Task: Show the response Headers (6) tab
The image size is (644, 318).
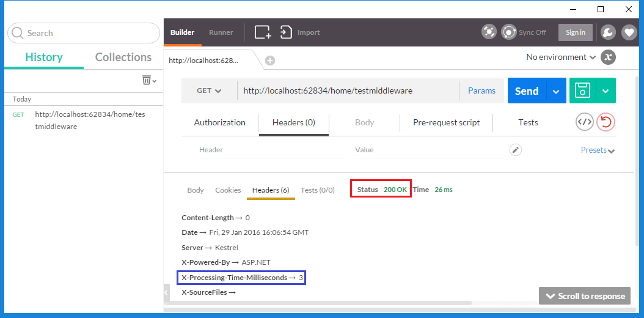Action: pyautogui.click(x=271, y=190)
